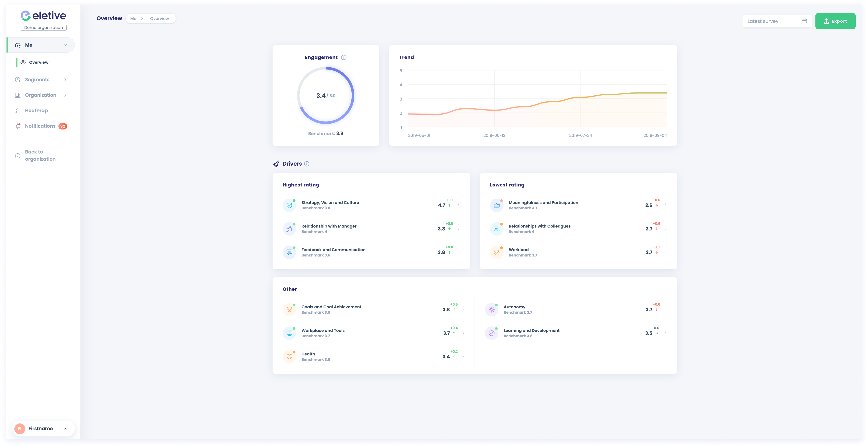Click the engagement score circular gauge
868x447 pixels.
coord(326,96)
